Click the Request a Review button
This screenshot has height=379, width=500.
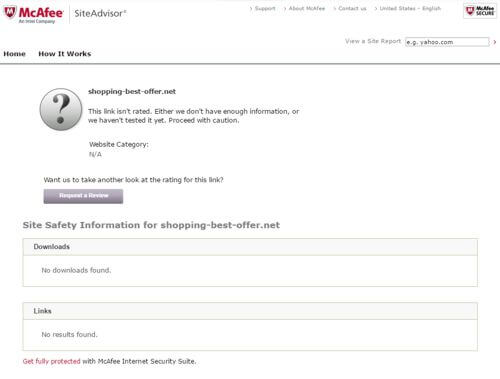(83, 196)
